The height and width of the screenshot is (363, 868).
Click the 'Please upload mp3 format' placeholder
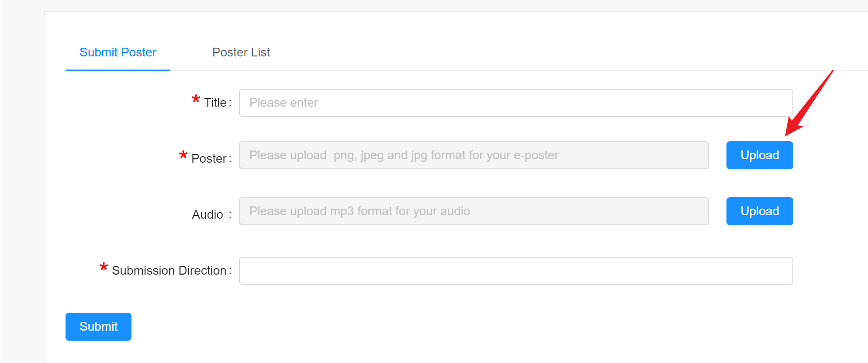pos(360,211)
